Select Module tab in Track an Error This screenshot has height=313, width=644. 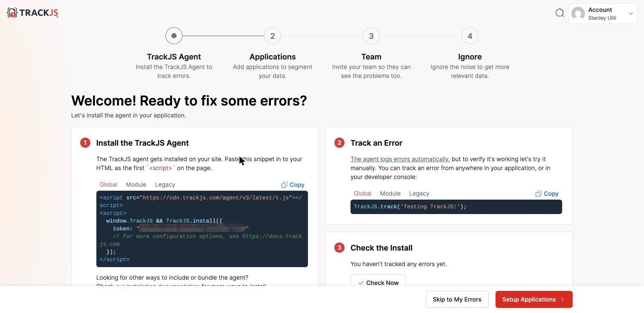(390, 193)
